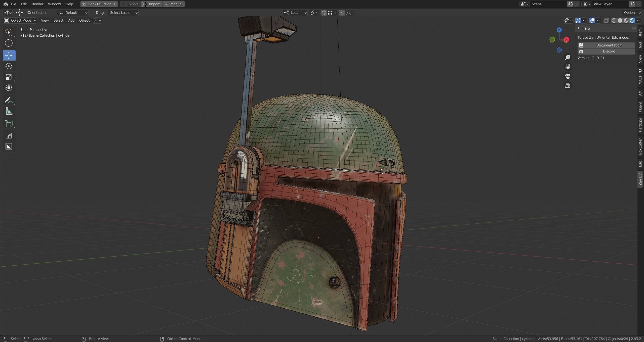Open the editor type dropdown
The width and height of the screenshot is (644, 342).
pos(8,13)
